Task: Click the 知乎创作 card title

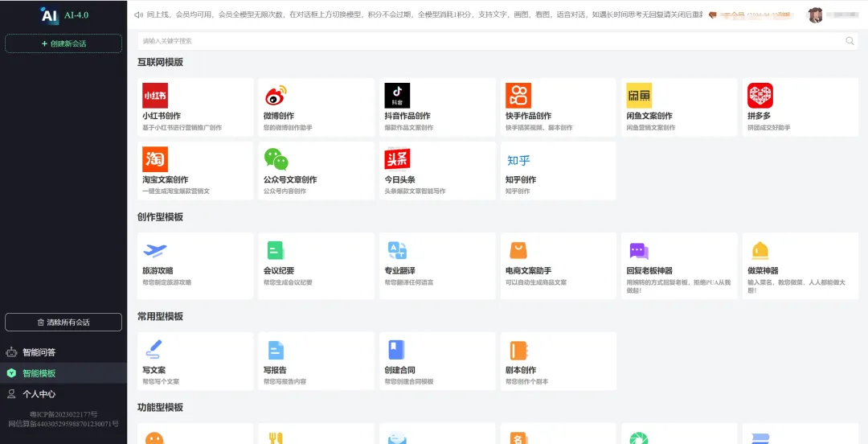Action: point(521,179)
